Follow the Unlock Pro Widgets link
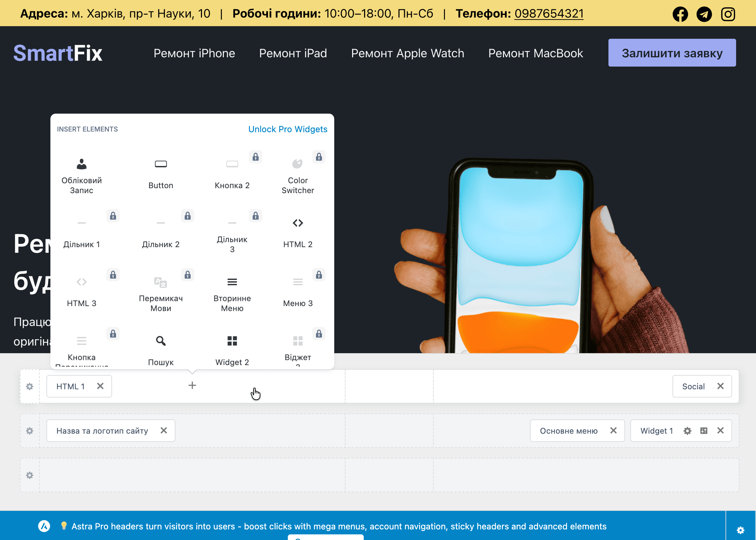This screenshot has height=540, width=756. (288, 129)
